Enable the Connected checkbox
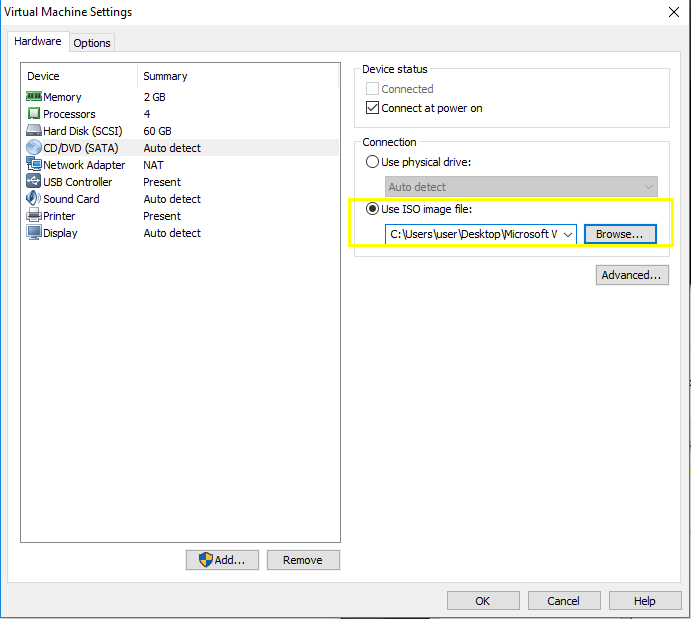The image size is (691, 619). point(372,89)
